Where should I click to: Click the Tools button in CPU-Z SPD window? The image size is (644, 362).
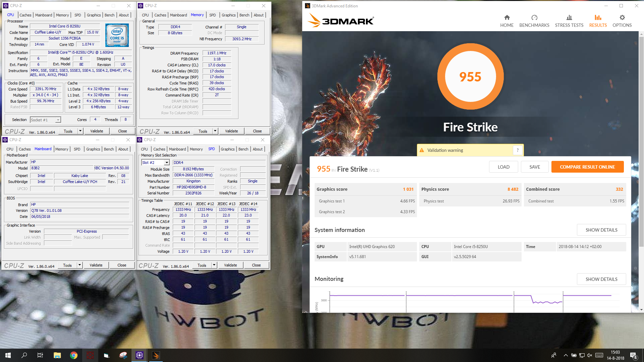(x=202, y=265)
